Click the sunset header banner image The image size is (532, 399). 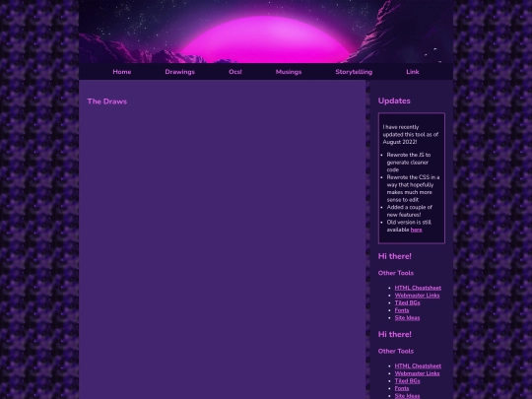point(266,32)
